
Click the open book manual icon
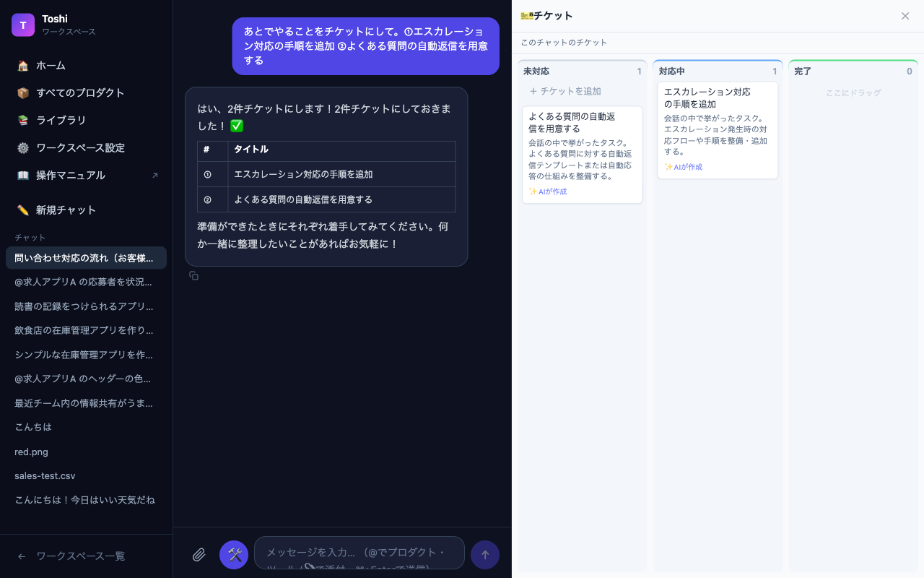coord(23,175)
